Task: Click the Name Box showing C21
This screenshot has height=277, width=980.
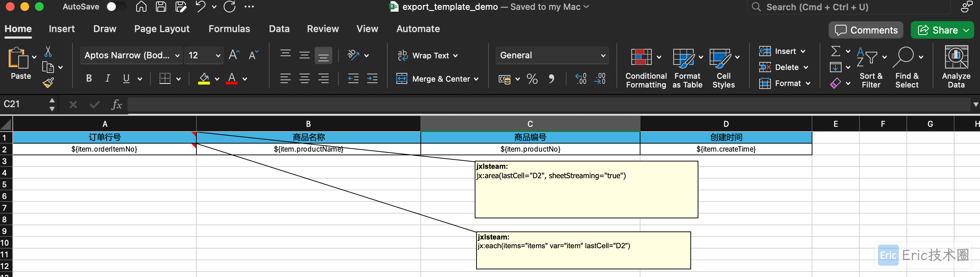Action: point(24,104)
